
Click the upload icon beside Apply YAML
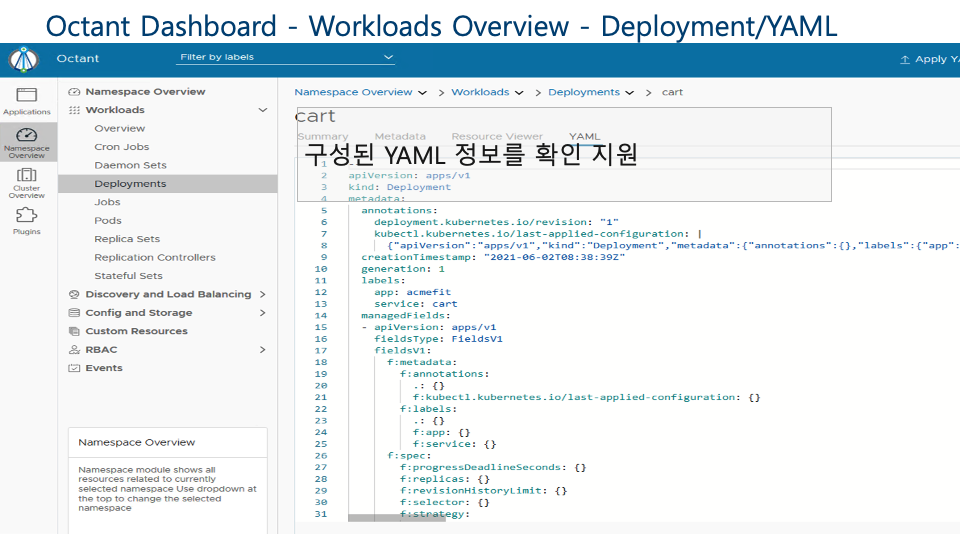click(x=904, y=59)
